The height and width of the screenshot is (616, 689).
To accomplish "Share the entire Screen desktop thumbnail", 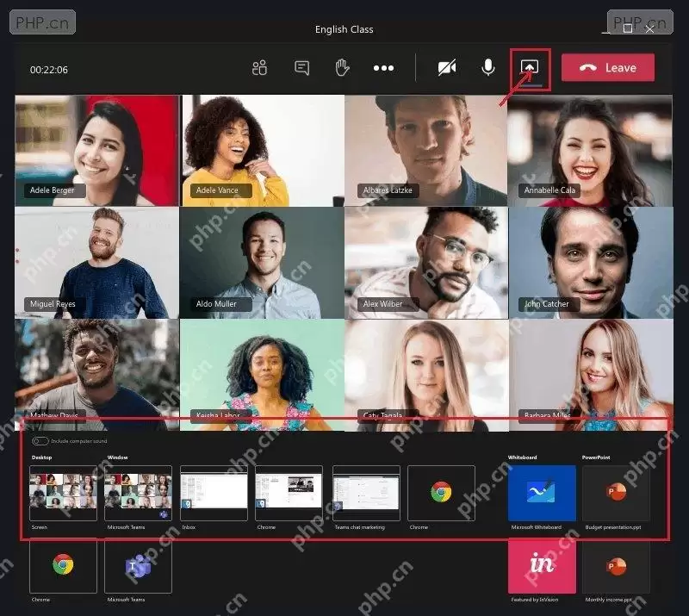I will [x=63, y=493].
